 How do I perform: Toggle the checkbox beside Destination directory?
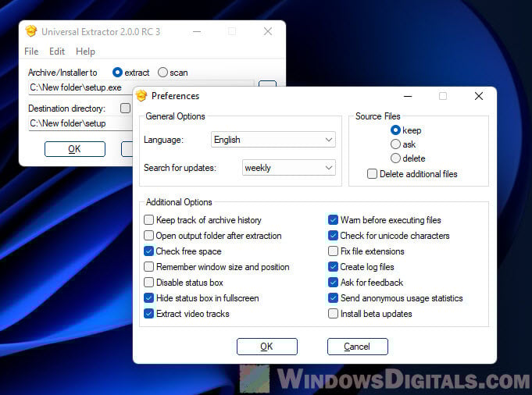(125, 109)
